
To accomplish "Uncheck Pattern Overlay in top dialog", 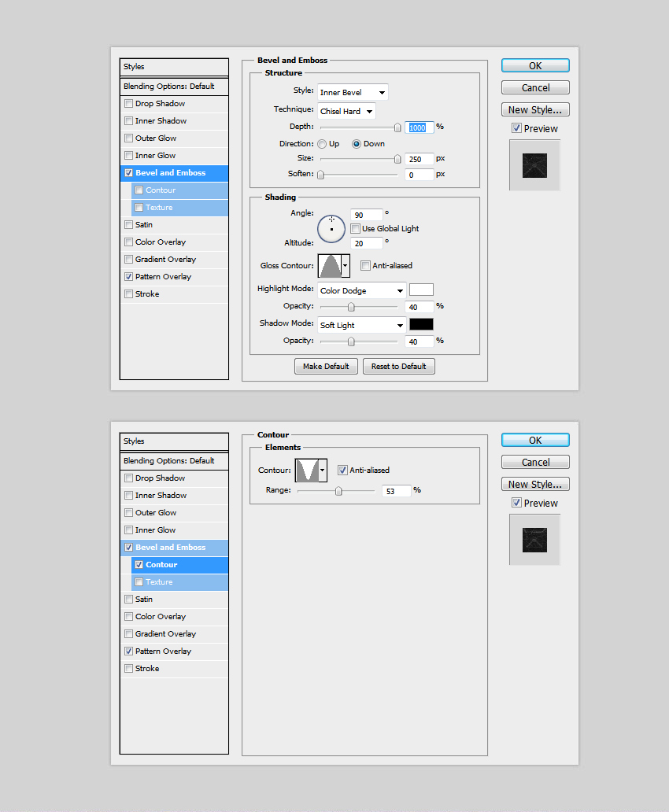I will [128, 276].
